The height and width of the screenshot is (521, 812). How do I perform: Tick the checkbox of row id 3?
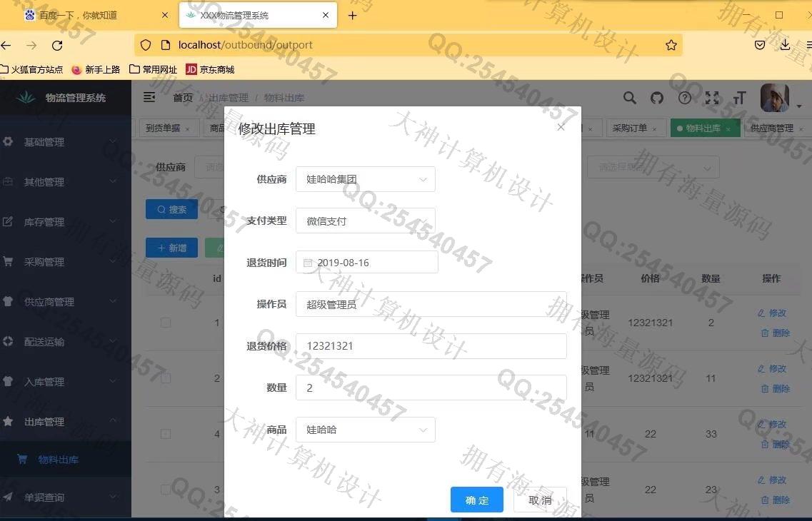[x=166, y=490]
